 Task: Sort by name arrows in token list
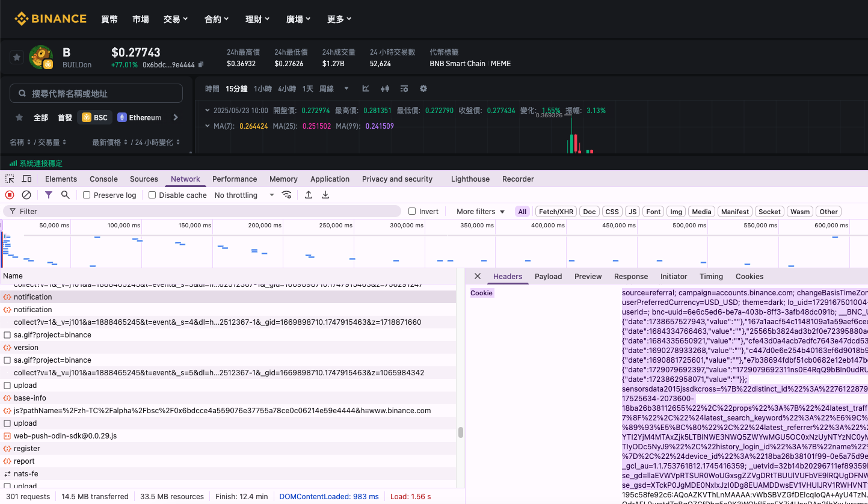pos(29,143)
